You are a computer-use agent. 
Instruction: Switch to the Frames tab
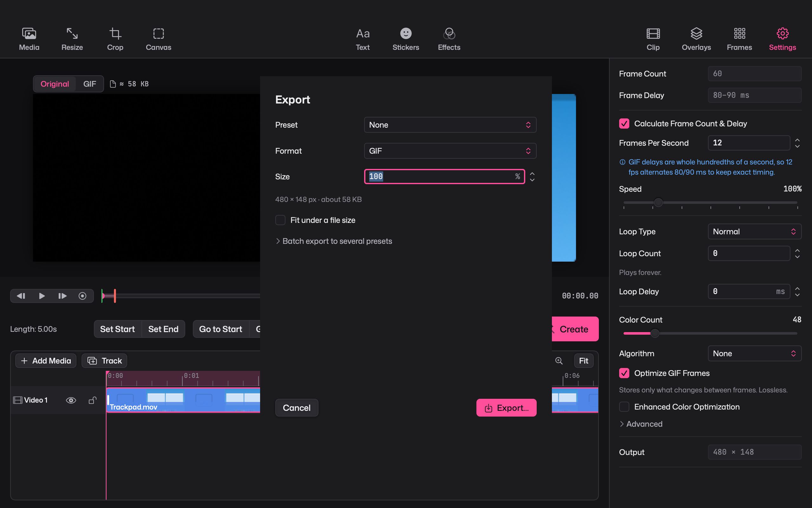739,39
